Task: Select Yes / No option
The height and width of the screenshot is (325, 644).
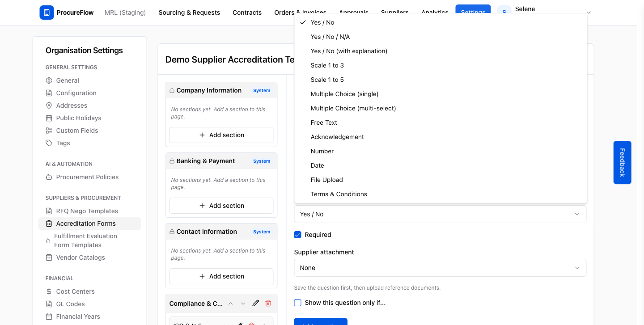Action: click(x=441, y=22)
